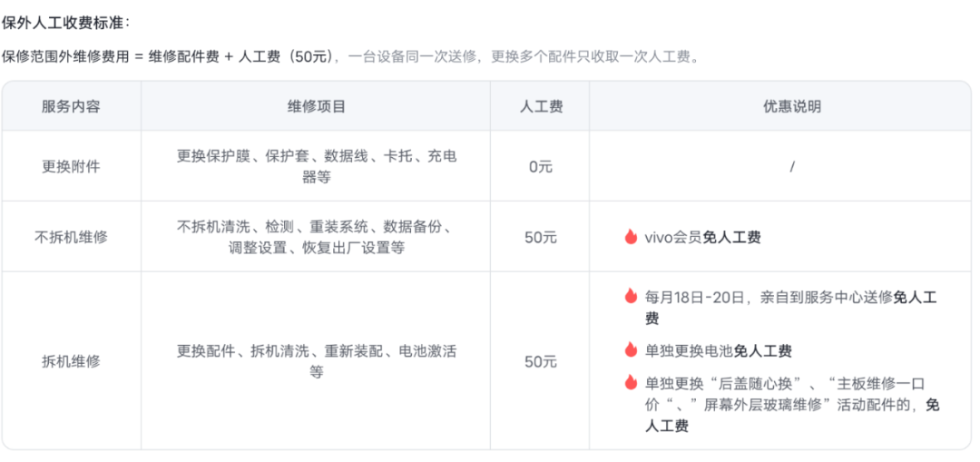Click the 50元 fee in 拆机维修 row
This screenshot has height=462, width=980.
(x=541, y=360)
